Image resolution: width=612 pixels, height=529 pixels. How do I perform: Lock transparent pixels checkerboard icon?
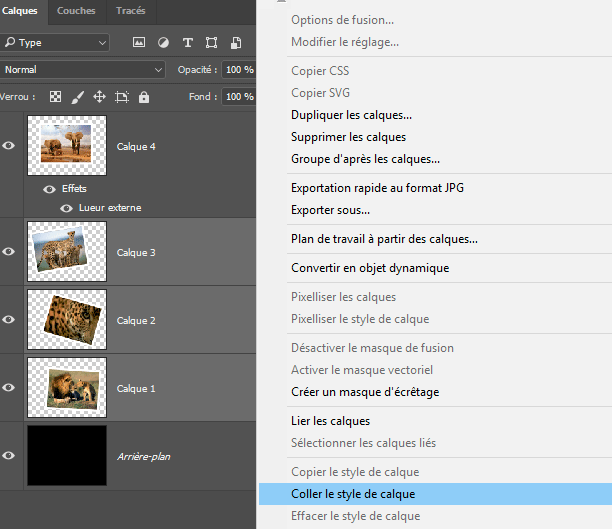(56, 97)
